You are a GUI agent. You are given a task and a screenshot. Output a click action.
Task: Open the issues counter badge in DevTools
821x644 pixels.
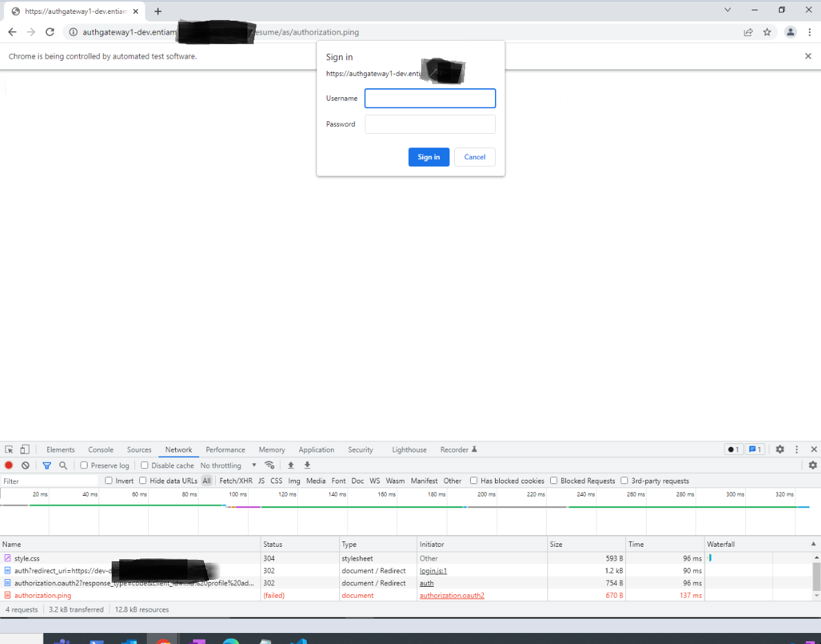pyautogui.click(x=755, y=449)
